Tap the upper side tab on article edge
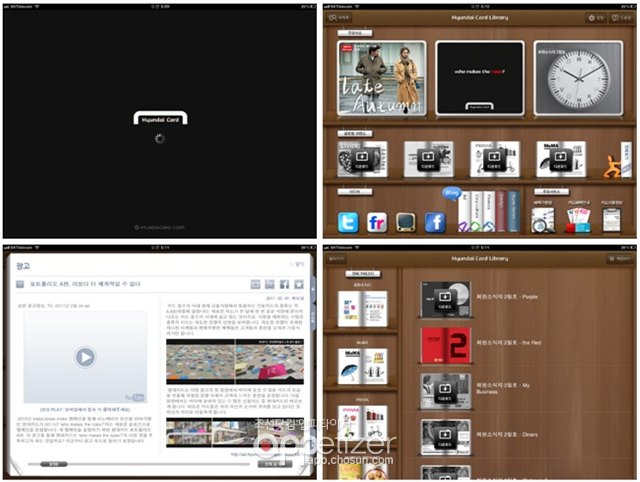This screenshot has width=640, height=482. pyautogui.click(x=313, y=288)
